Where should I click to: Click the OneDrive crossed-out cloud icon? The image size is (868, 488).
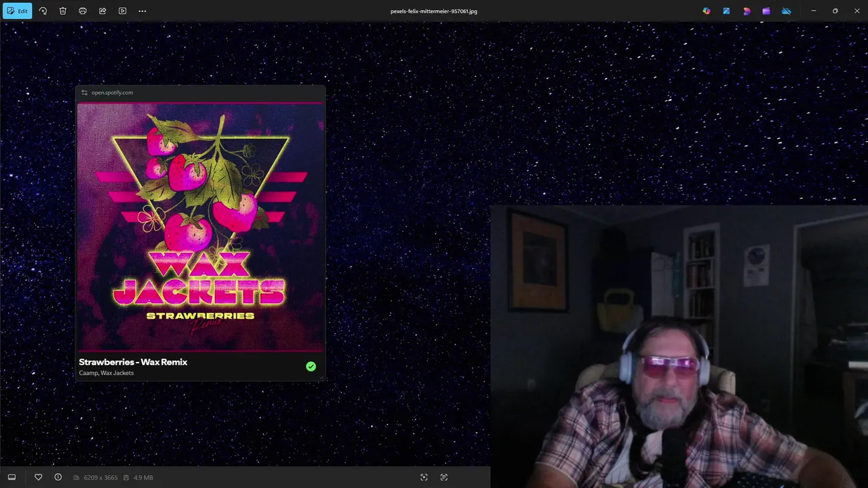787,11
